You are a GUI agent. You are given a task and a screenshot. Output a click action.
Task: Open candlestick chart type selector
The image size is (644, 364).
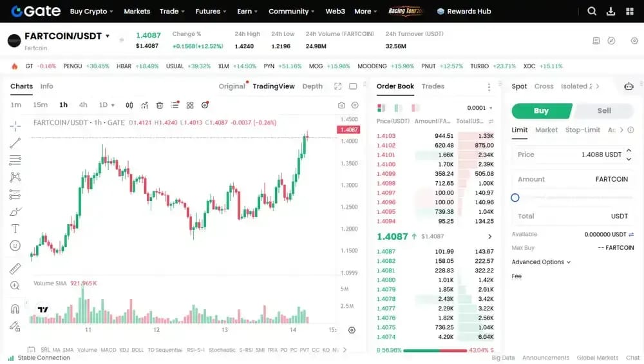(129, 105)
